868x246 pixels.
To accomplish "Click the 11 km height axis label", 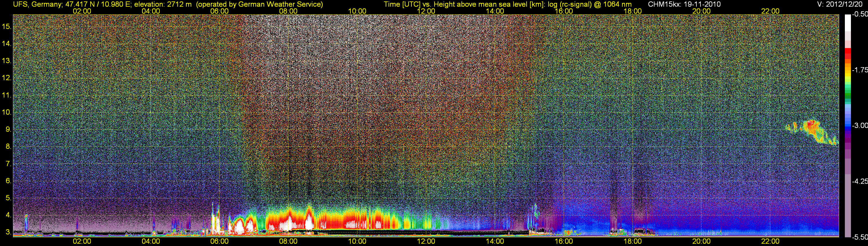I will 6,95.
